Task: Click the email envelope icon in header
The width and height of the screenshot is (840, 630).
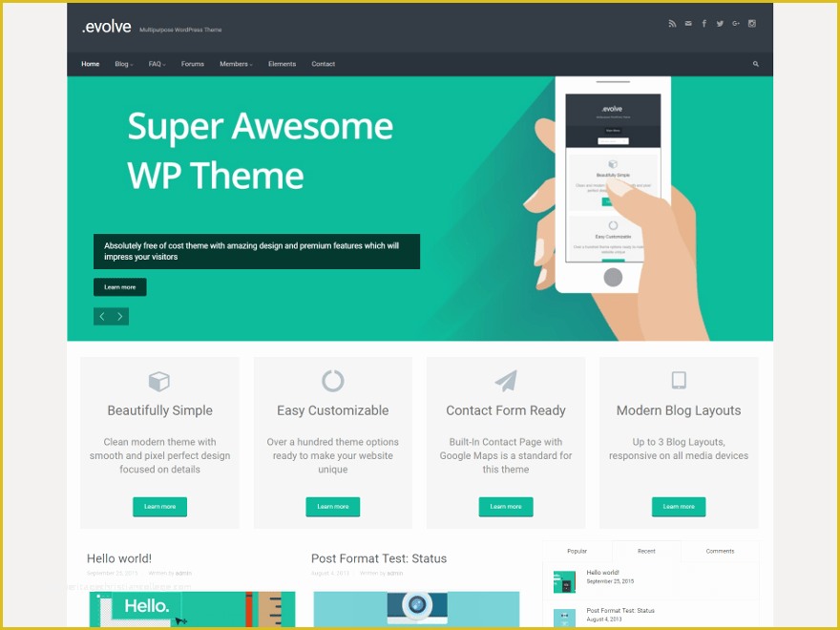Action: coord(688,24)
